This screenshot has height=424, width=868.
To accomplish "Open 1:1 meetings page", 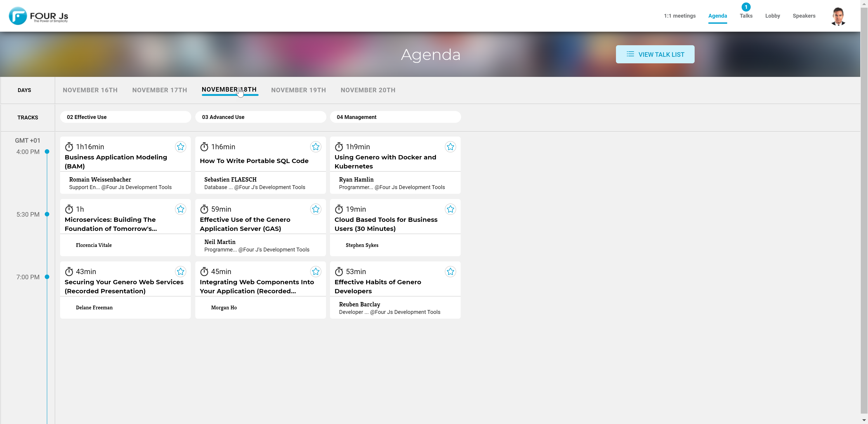I will pos(680,16).
